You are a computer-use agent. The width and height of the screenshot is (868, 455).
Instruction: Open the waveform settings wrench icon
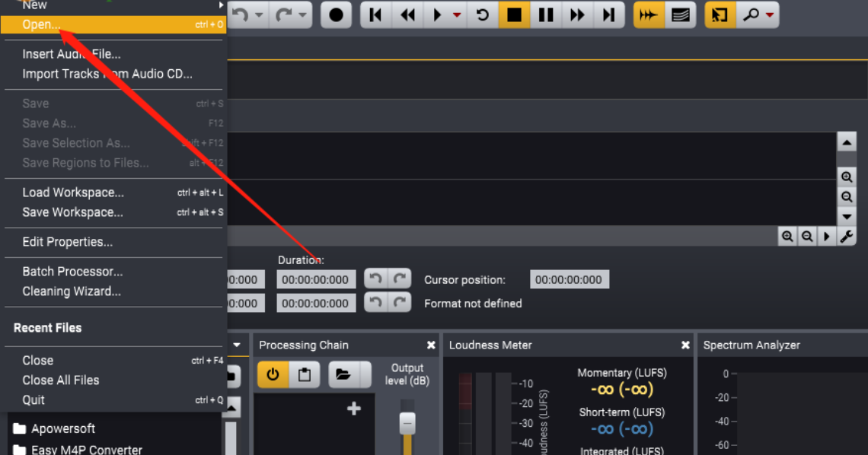click(x=847, y=237)
